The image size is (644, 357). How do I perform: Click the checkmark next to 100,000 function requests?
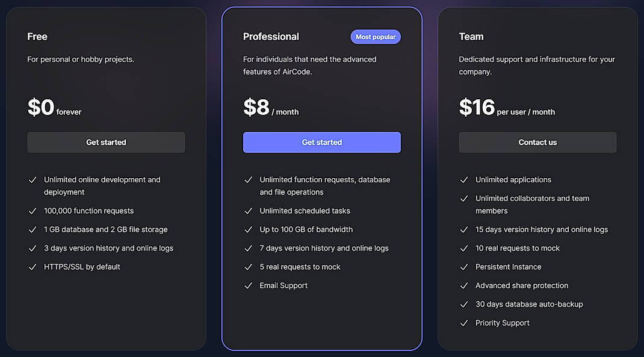[33, 211]
